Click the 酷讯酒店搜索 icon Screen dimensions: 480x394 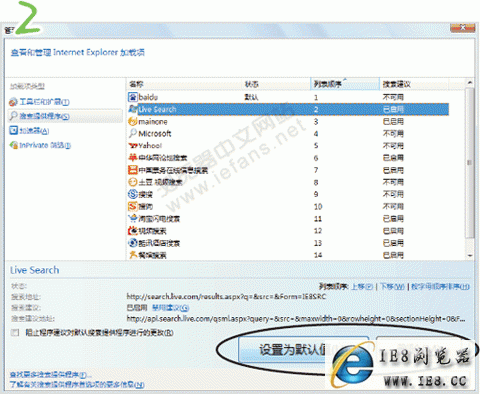tap(133, 243)
